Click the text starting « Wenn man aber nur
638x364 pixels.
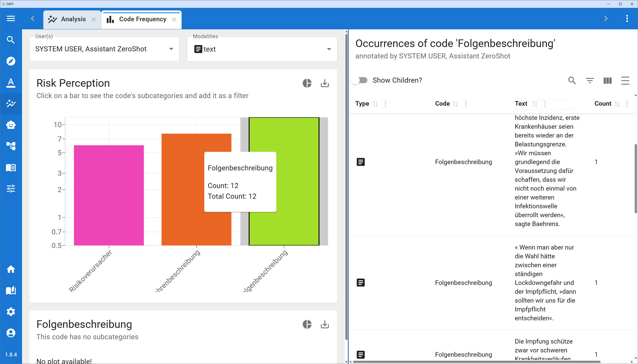[x=545, y=283]
